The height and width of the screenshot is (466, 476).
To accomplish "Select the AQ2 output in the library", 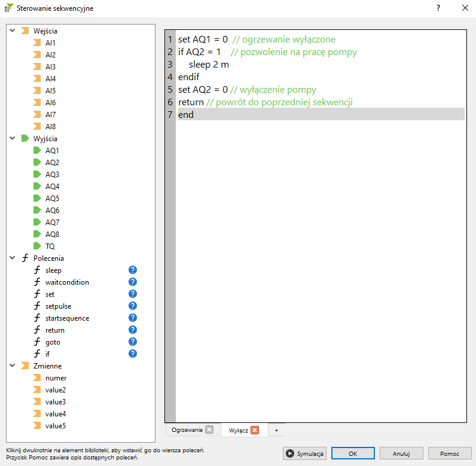I will coord(52,163).
